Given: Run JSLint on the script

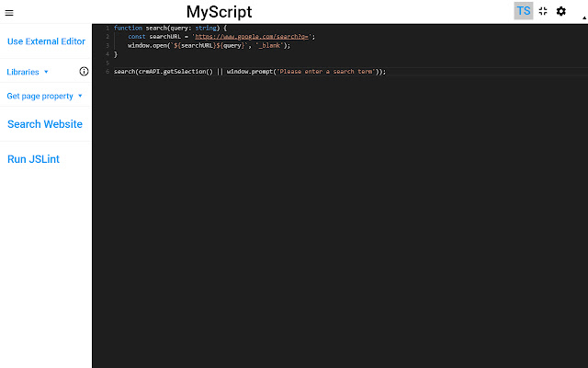Looking at the screenshot, I should (x=33, y=159).
